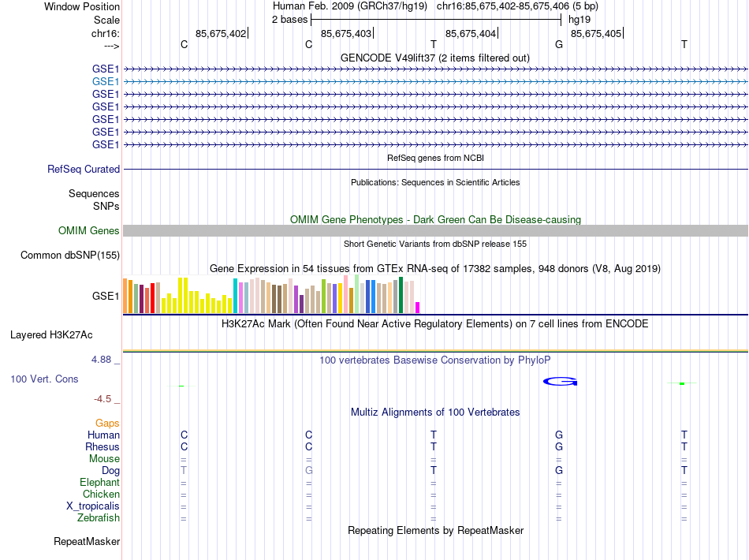Open 'Repeating Elements by RepeatMasker' title
Viewport: 749px width, 560px height.
pos(435,530)
